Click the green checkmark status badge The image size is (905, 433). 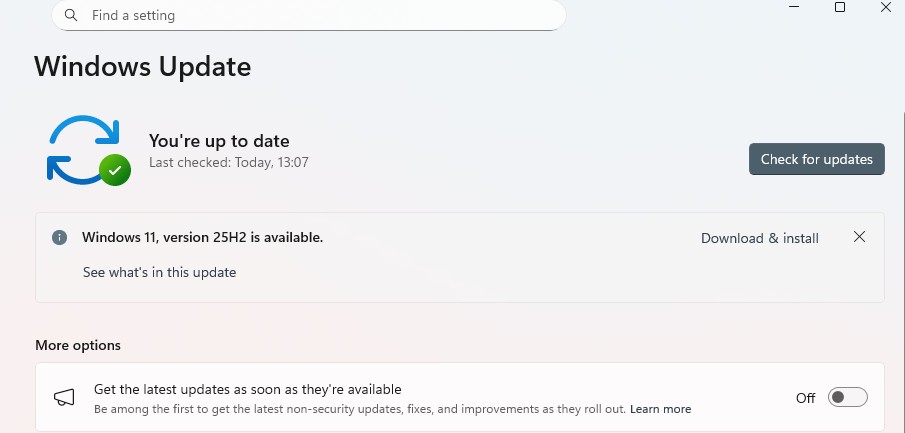(x=115, y=170)
